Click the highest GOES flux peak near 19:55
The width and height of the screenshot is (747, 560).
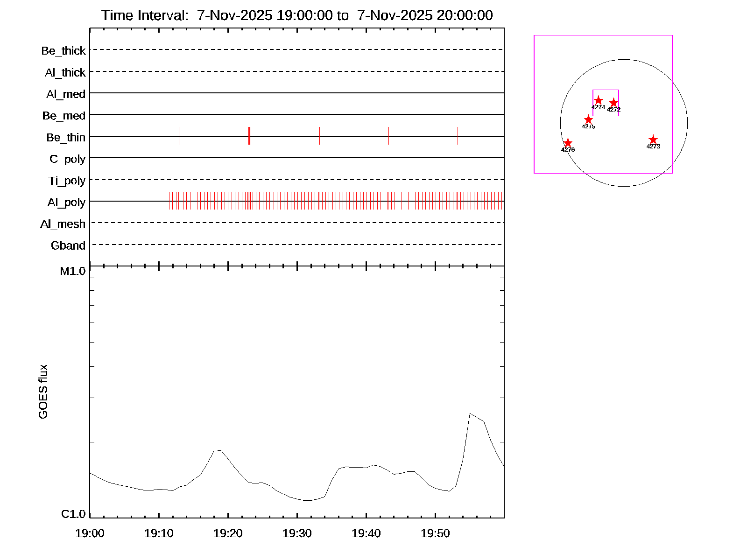pos(470,413)
